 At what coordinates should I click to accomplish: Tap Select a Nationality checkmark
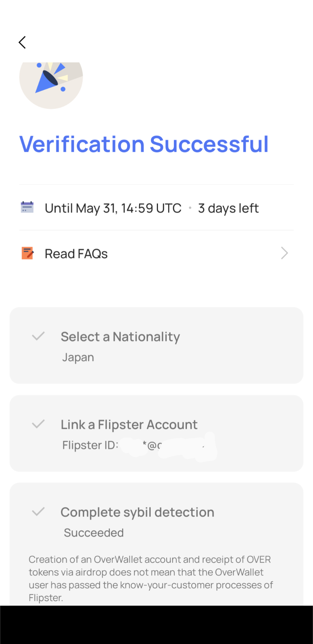pos(38,336)
